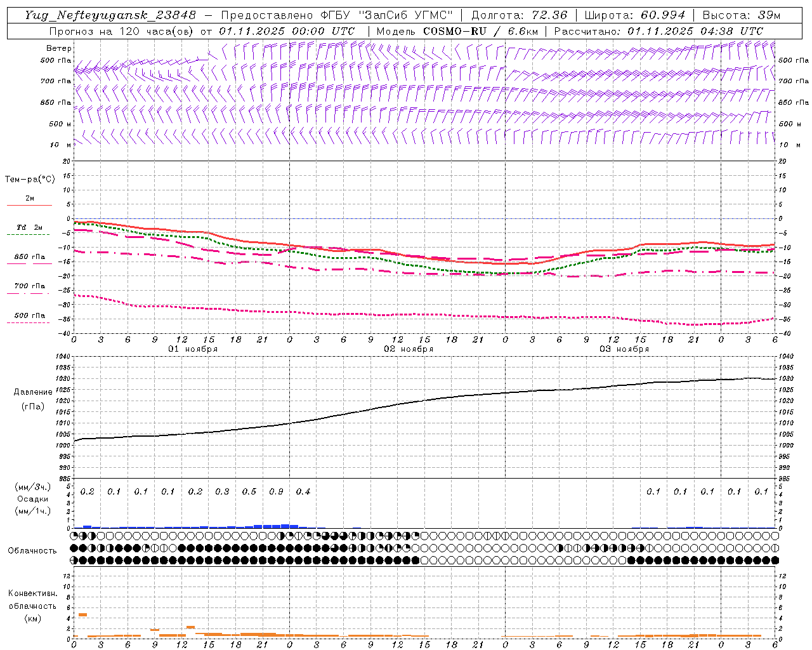Click the (мм/1ч.) precipitation unit label
The height and width of the screenshot is (650, 812).
(33, 511)
